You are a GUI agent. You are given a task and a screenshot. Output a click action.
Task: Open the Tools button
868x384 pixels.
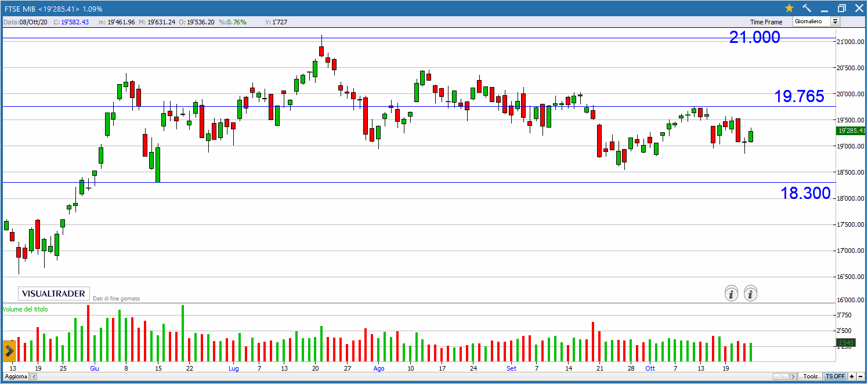811,376
